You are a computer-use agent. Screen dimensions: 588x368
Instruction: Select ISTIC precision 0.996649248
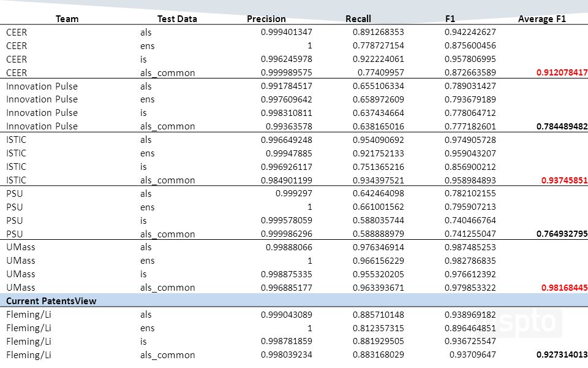point(287,140)
